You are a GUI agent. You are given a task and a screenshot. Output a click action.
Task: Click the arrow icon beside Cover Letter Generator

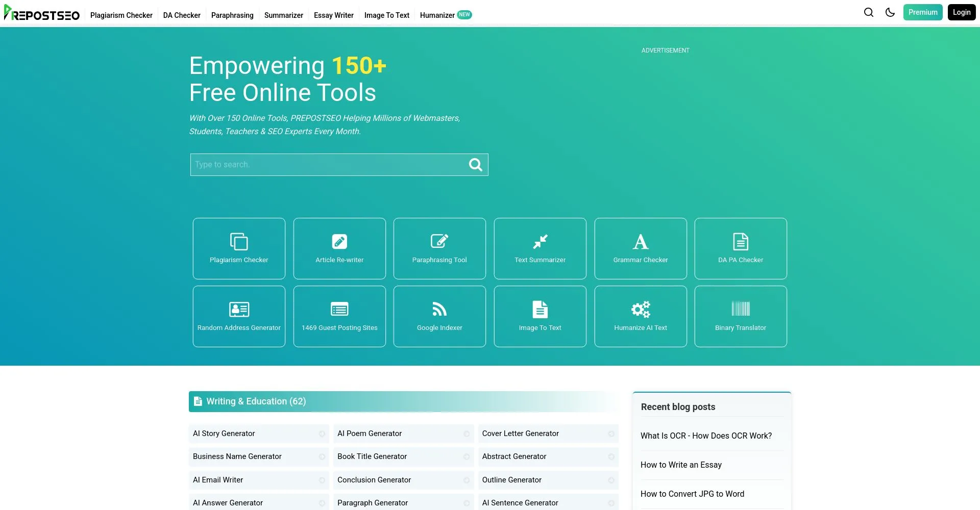coord(611,434)
